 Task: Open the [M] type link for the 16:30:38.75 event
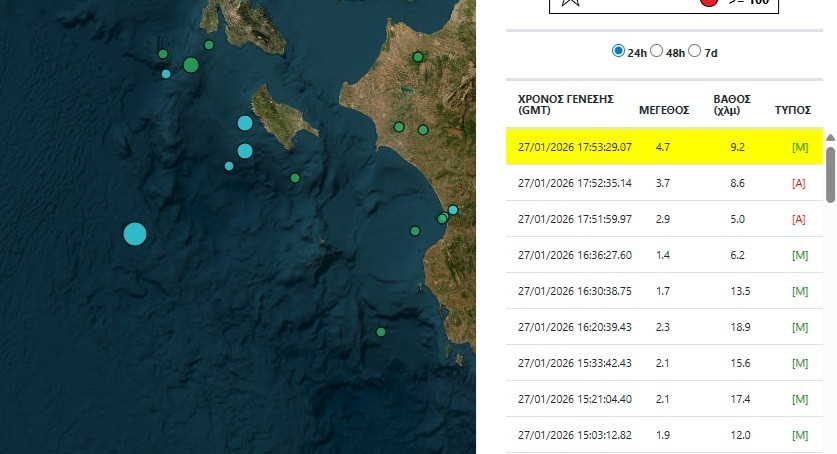(x=800, y=291)
